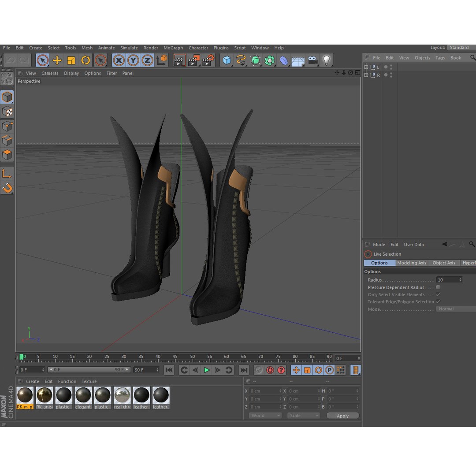476x476 pixels.
Task: Toggle Autokeying button
Action: [270, 370]
